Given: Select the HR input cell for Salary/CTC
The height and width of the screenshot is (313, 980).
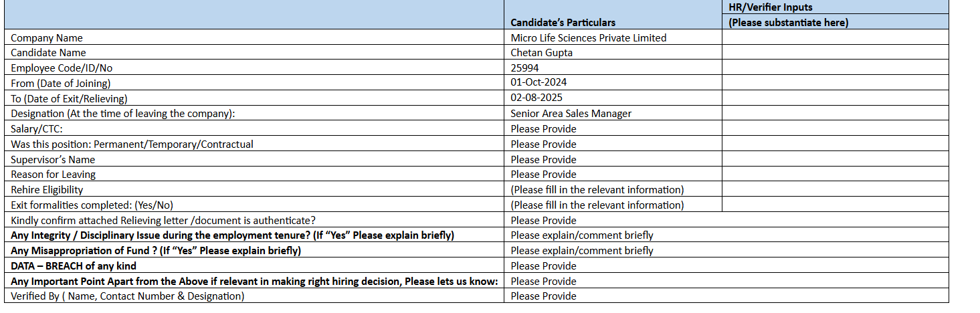Looking at the screenshot, I should (x=835, y=128).
